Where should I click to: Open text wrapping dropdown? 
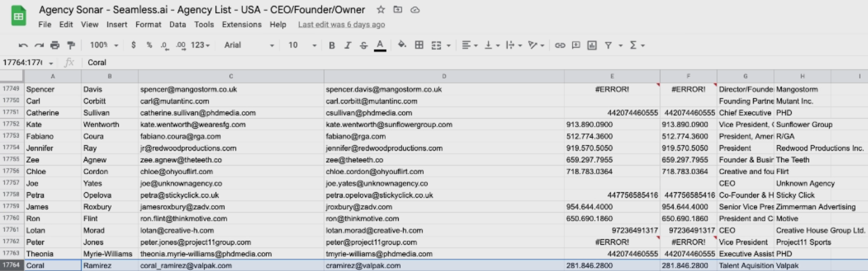[513, 45]
